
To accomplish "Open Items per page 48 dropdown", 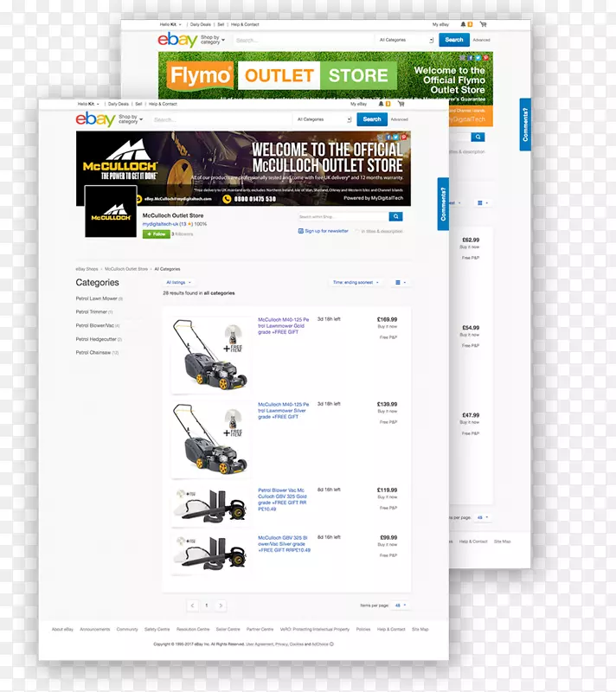I will coord(401,605).
